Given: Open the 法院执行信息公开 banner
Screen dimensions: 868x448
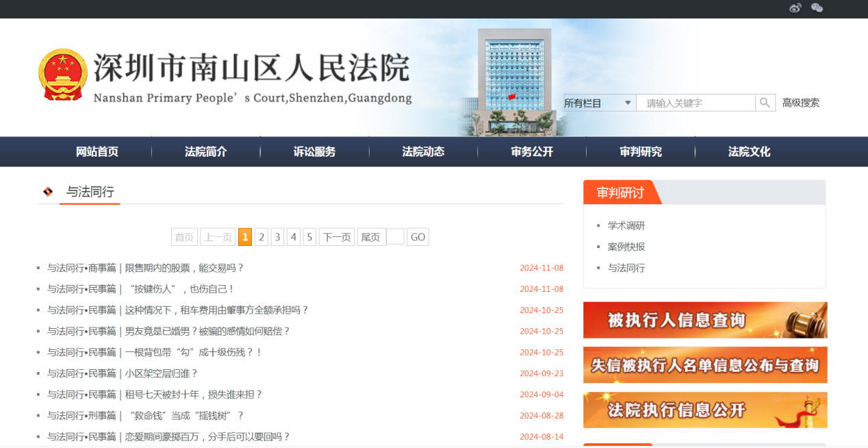Looking at the screenshot, I should 704,410.
